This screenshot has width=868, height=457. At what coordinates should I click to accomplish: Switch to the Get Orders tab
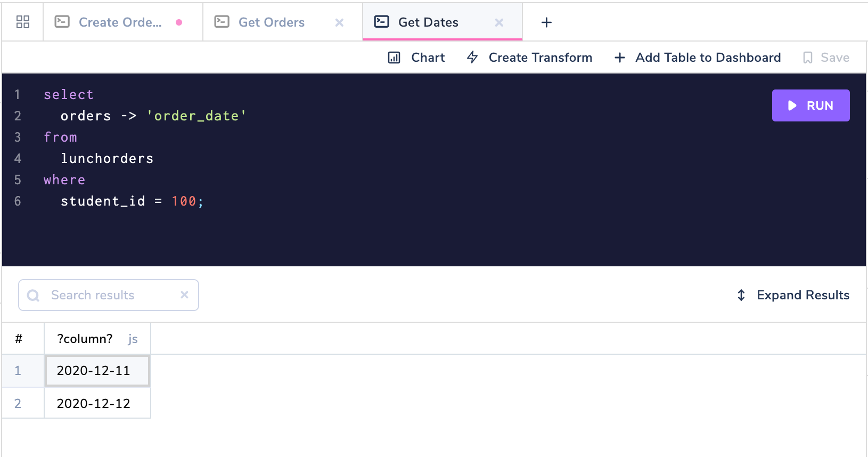(x=271, y=22)
